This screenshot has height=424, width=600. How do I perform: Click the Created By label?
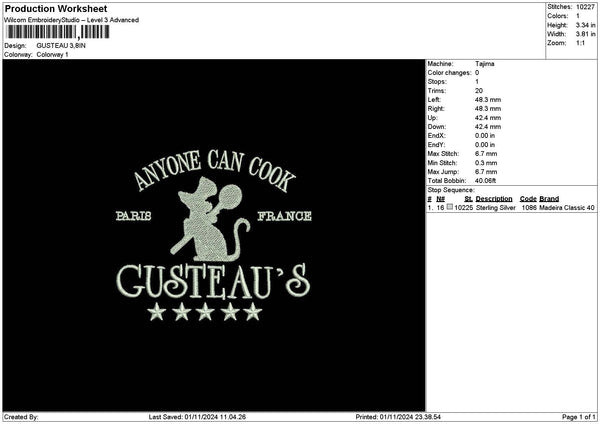[21, 417]
